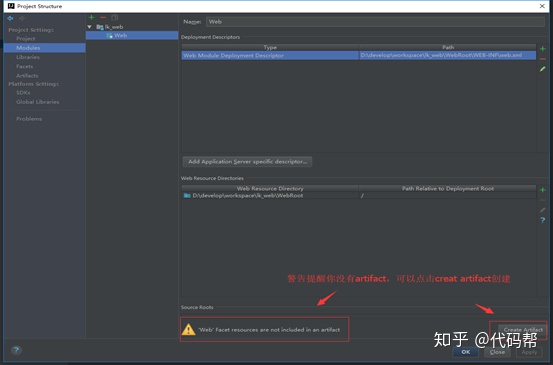553x365 pixels.
Task: Open the Facets settings section
Action: click(24, 66)
